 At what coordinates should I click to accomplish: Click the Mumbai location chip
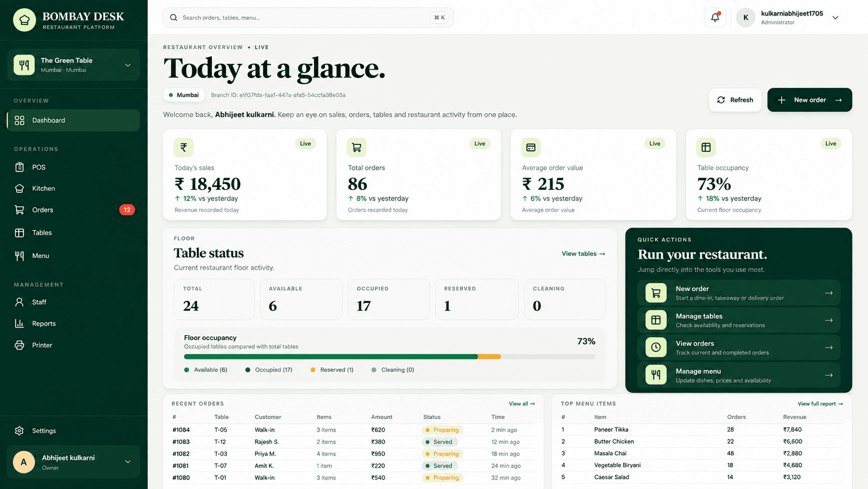pos(183,95)
